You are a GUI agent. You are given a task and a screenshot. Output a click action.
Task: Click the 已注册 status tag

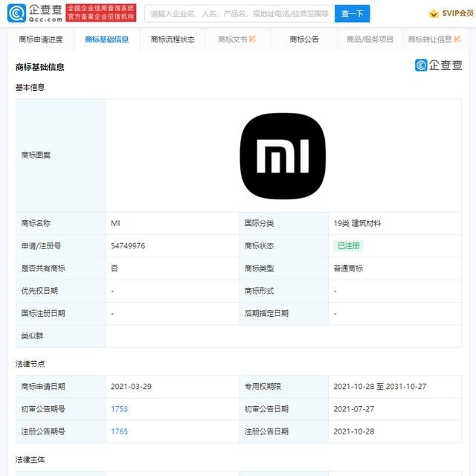pos(349,245)
